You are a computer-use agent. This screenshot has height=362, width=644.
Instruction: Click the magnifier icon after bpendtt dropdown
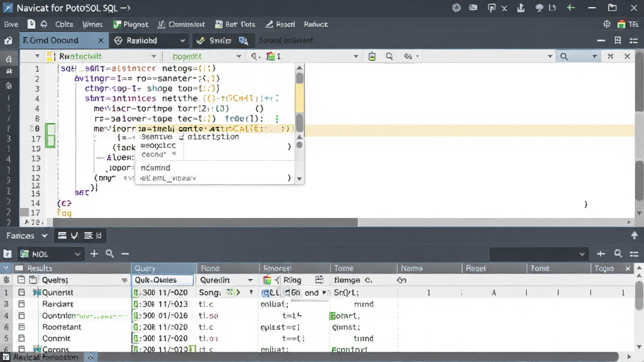click(255, 56)
